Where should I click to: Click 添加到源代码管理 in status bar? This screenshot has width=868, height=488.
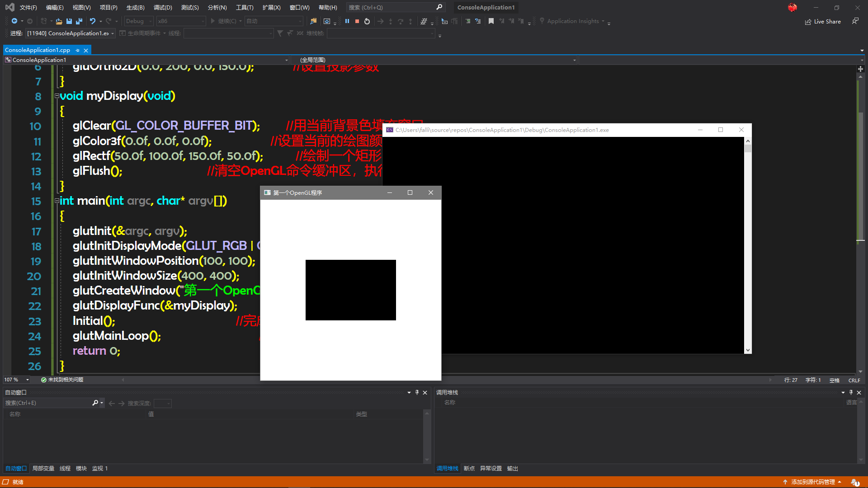(x=812, y=482)
